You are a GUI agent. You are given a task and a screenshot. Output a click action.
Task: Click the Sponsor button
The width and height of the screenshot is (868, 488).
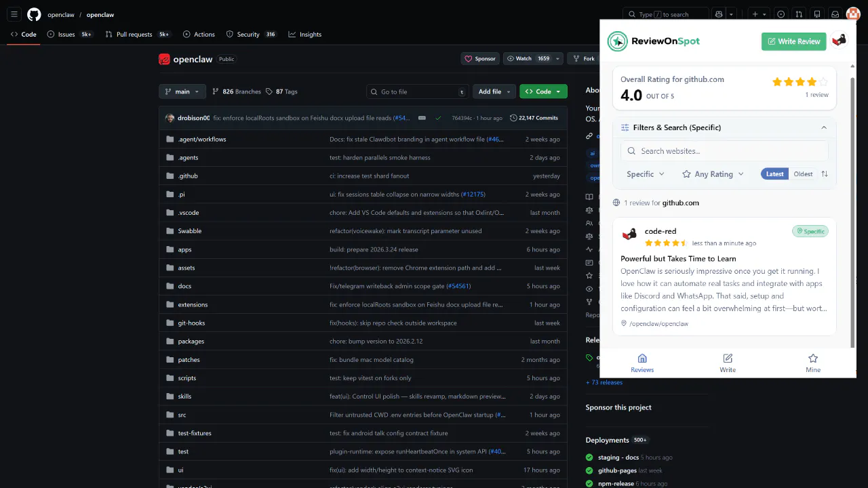pos(480,59)
